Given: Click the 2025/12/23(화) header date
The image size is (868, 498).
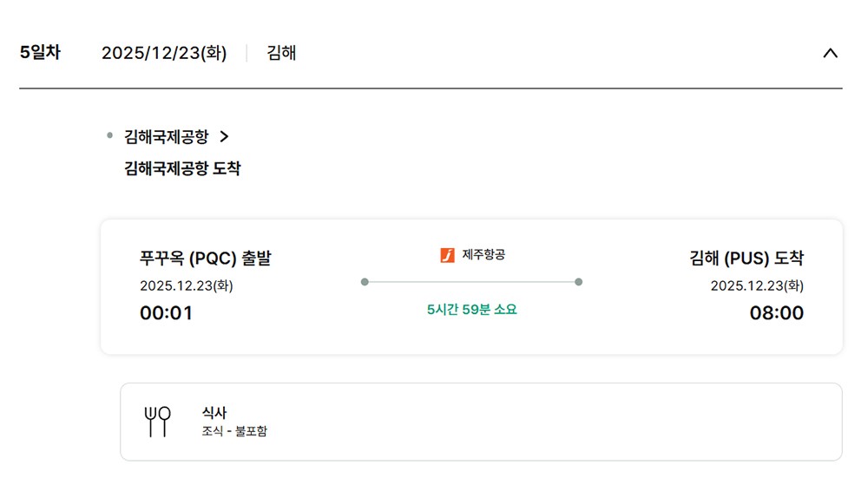Looking at the screenshot, I should (164, 53).
